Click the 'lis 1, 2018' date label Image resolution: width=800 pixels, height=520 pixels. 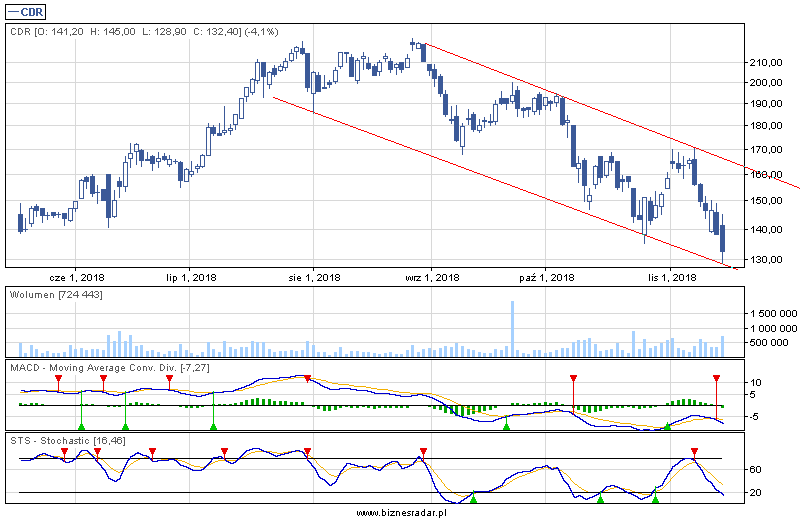669,277
